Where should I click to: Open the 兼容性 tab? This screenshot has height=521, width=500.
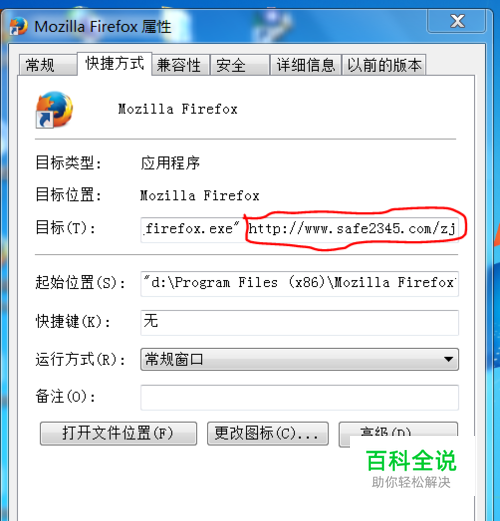click(x=180, y=65)
